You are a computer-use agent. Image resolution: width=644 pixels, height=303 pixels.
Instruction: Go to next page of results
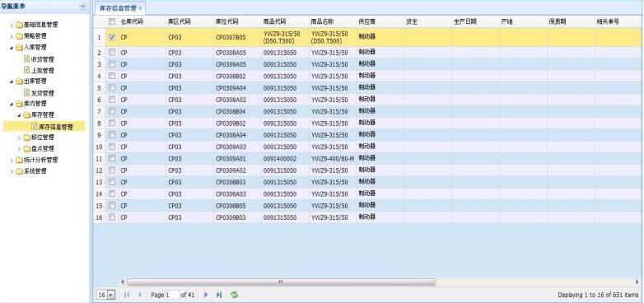(206, 295)
